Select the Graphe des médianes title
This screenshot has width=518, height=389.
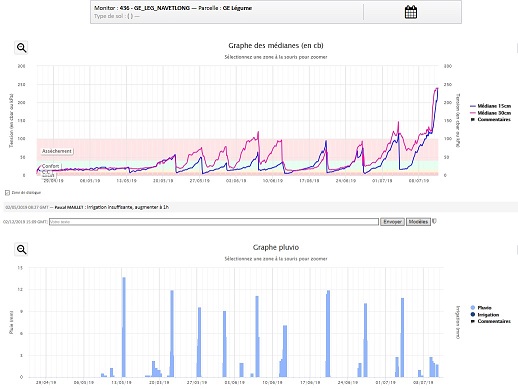[x=276, y=45]
